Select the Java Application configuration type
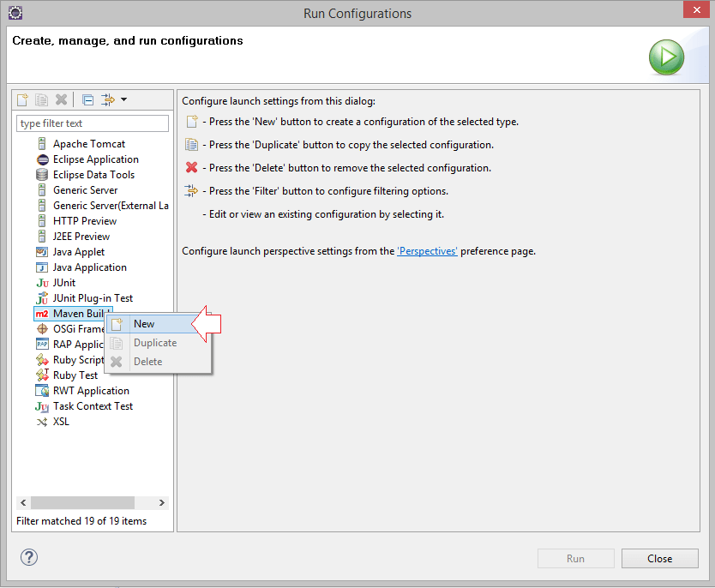Viewport: 715px width, 588px height. coord(88,267)
